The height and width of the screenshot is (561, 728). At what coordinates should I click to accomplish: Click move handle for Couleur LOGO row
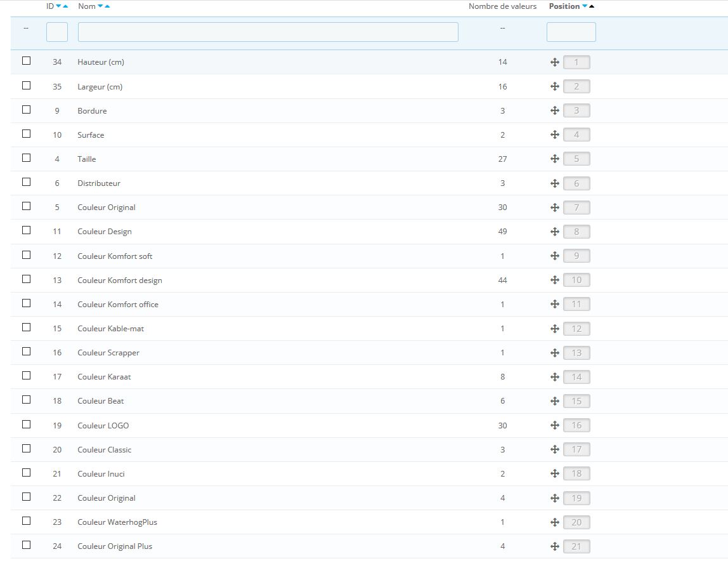[x=554, y=426]
